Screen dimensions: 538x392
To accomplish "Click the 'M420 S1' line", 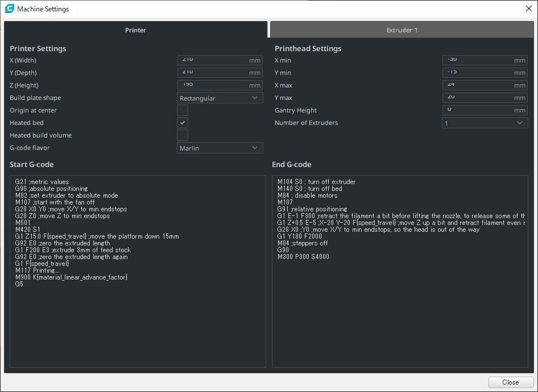I will click(27, 230).
